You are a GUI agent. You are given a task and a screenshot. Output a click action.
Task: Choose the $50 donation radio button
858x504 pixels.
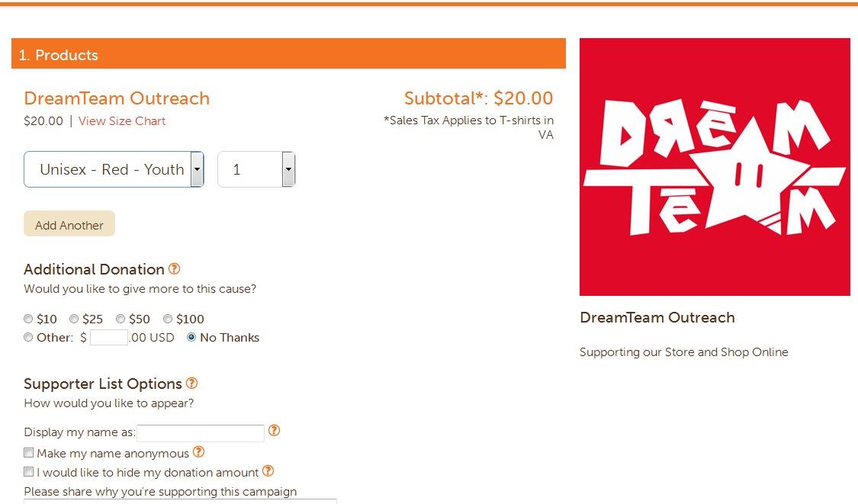[121, 319]
